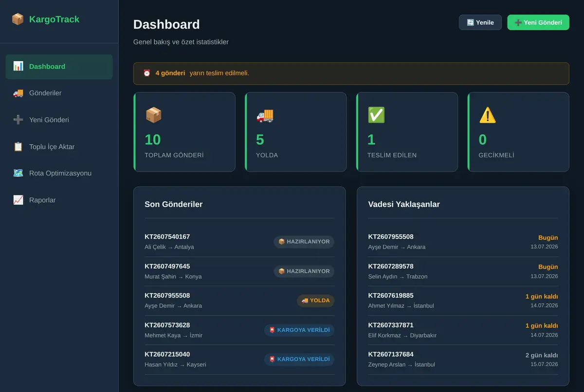Image resolution: width=584 pixels, height=392 pixels.
Task: Click the date 15.07.2026
Action: (x=544, y=364)
